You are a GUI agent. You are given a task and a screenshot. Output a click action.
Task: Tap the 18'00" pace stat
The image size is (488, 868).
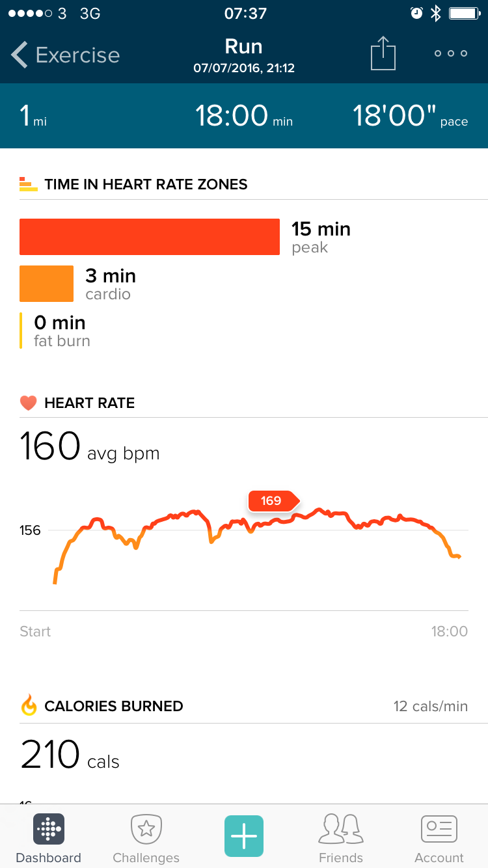pos(409,117)
